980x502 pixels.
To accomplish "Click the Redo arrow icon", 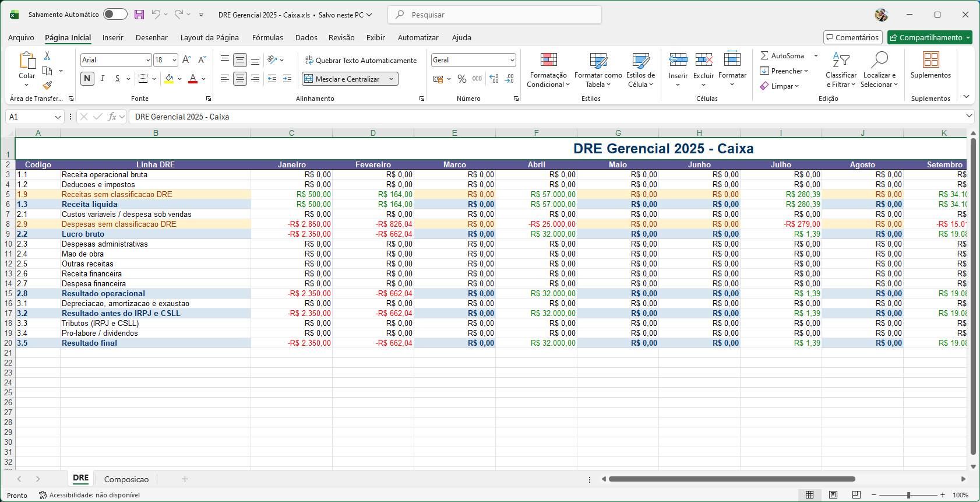I will pos(179,14).
